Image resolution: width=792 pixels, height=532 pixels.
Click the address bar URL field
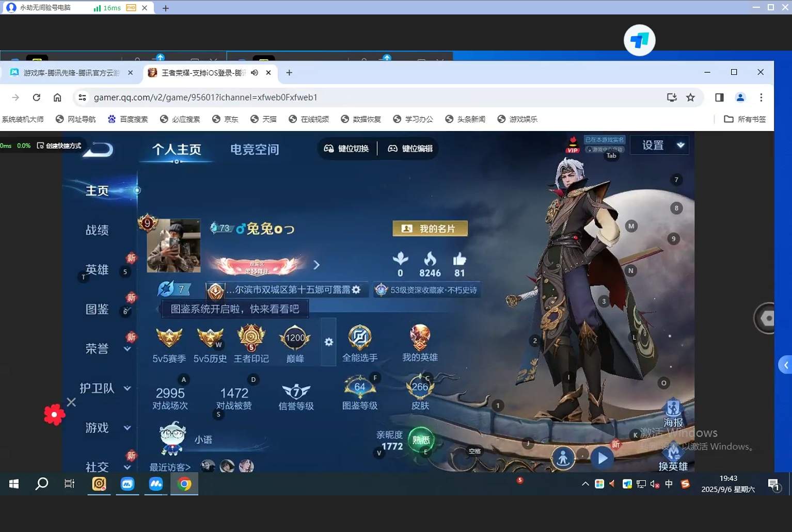(x=372, y=97)
